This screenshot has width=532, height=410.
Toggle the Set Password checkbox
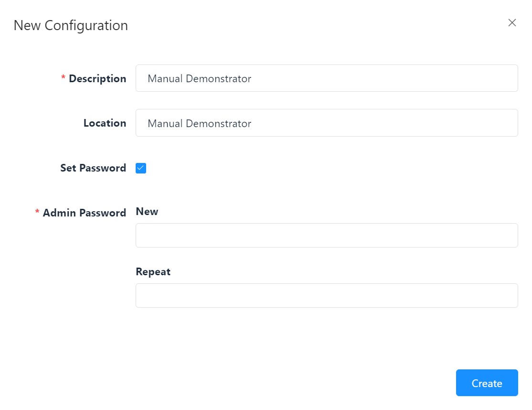pyautogui.click(x=141, y=168)
